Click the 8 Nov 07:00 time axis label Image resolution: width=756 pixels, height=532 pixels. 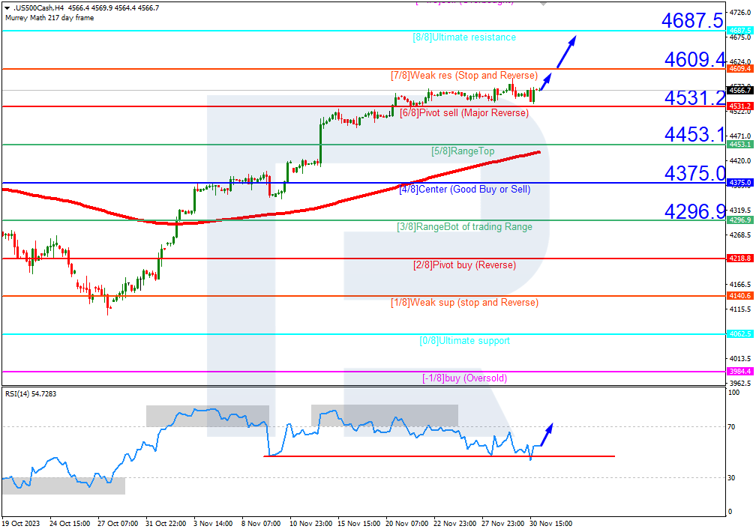[261, 523]
